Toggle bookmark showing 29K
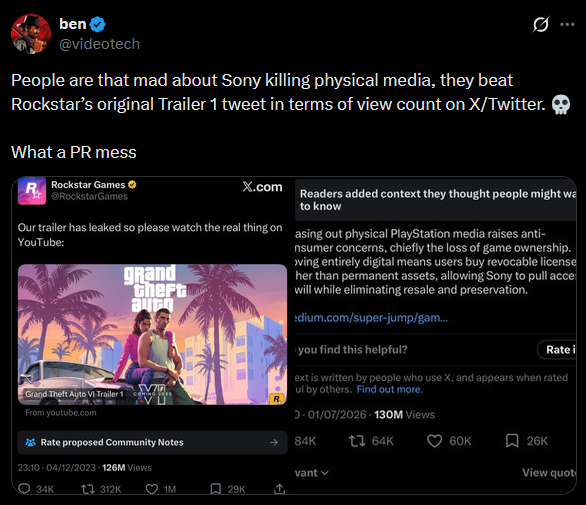 [x=216, y=489]
